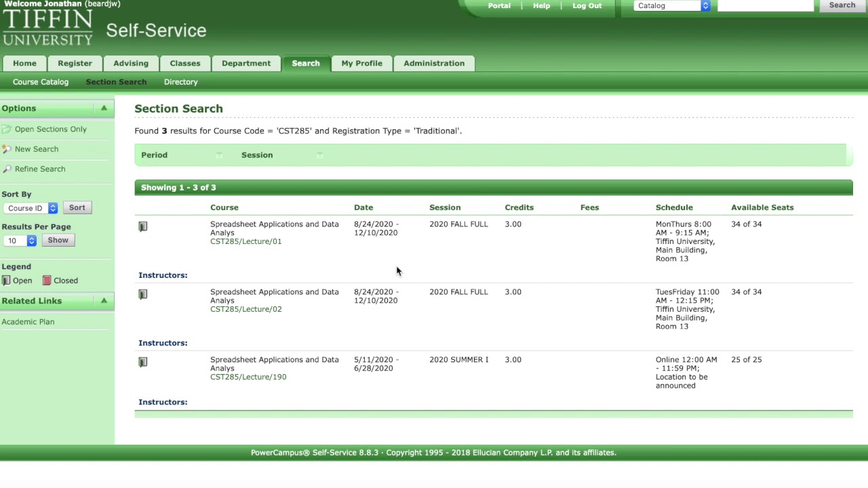Click the Date column header
868x488 pixels.
(x=363, y=207)
